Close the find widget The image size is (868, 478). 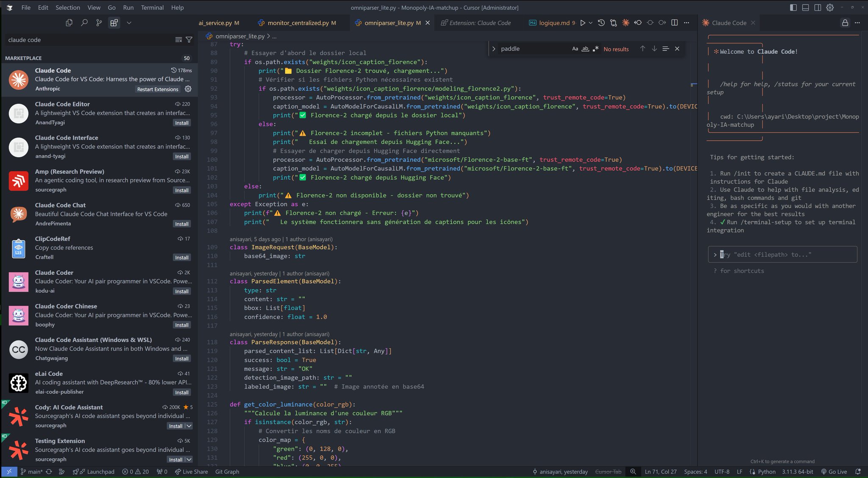677,49
